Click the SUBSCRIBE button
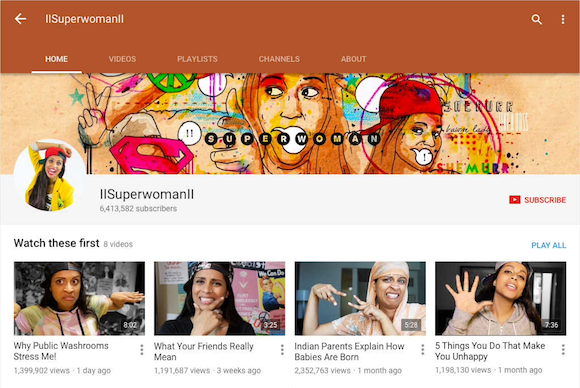This screenshot has width=580, height=388. 537,200
